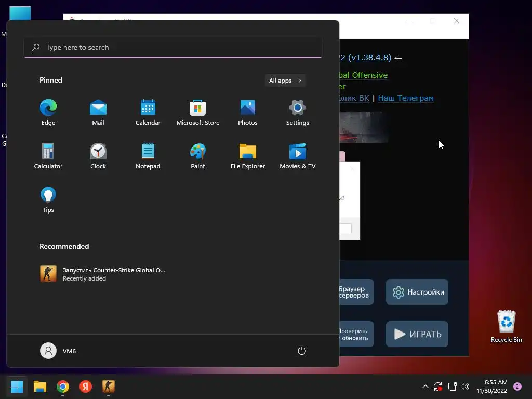Open Edge from pinned apps
Viewport: 532px width, 399px height.
tap(48, 113)
